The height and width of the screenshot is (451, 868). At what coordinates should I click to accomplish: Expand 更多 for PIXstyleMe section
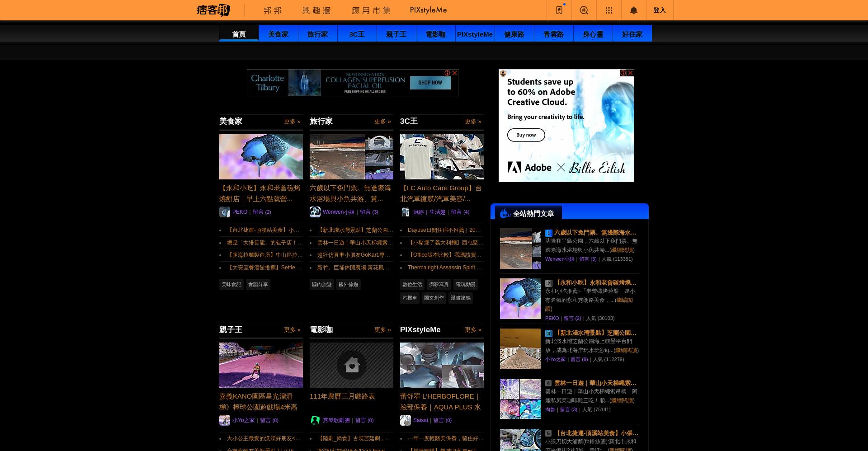(x=473, y=330)
